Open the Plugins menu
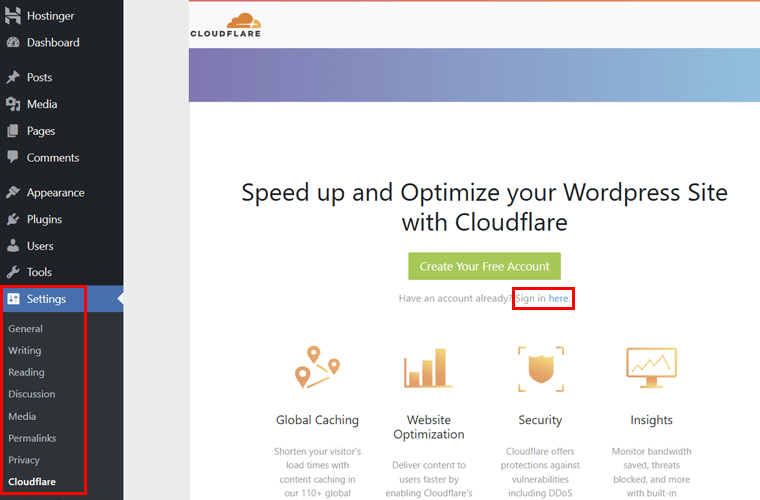 pos(62,219)
